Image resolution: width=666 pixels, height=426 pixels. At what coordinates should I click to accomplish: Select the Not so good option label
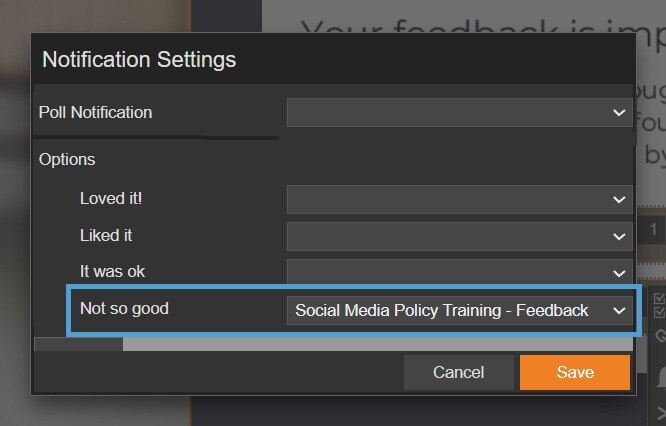click(124, 308)
